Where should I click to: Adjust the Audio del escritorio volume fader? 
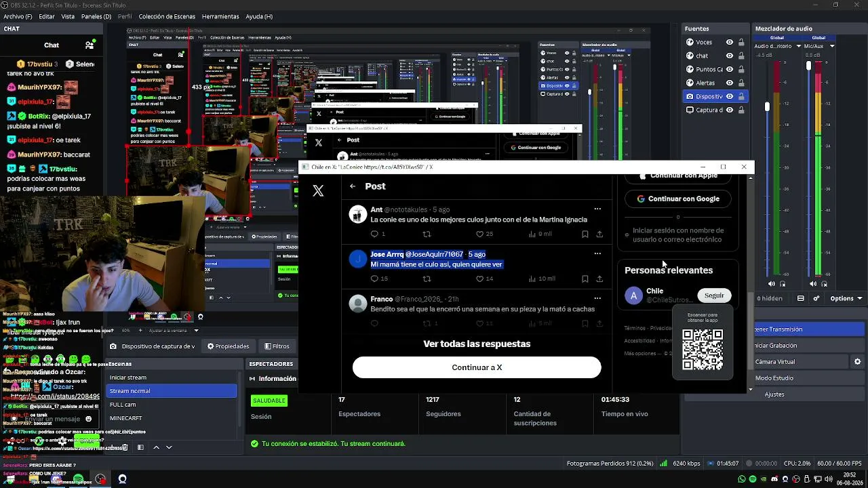767,107
